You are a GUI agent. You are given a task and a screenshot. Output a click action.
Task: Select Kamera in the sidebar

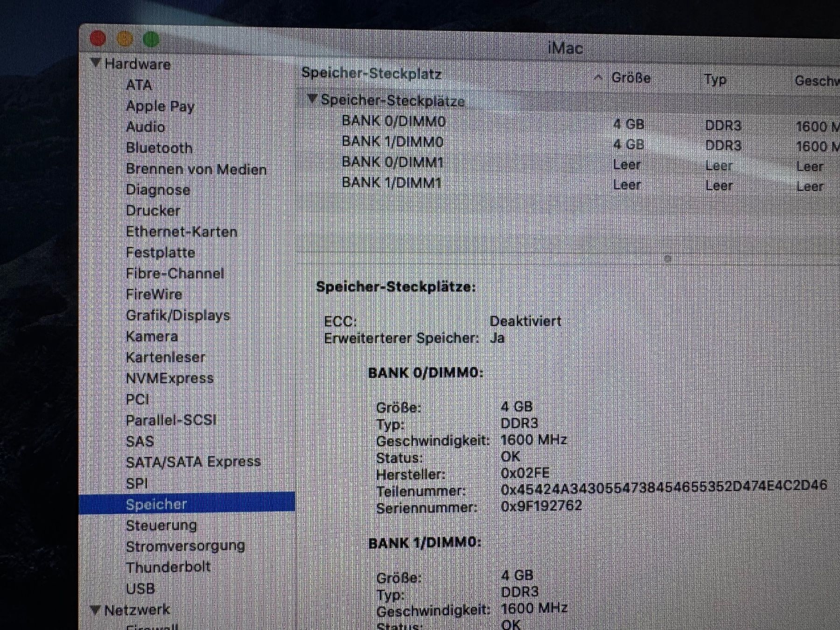coord(152,336)
